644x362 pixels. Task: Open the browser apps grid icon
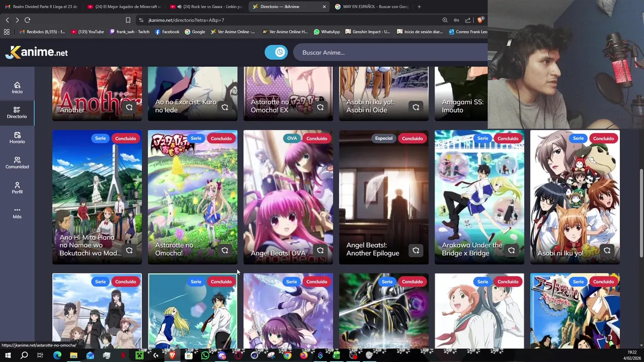[x=7, y=32]
